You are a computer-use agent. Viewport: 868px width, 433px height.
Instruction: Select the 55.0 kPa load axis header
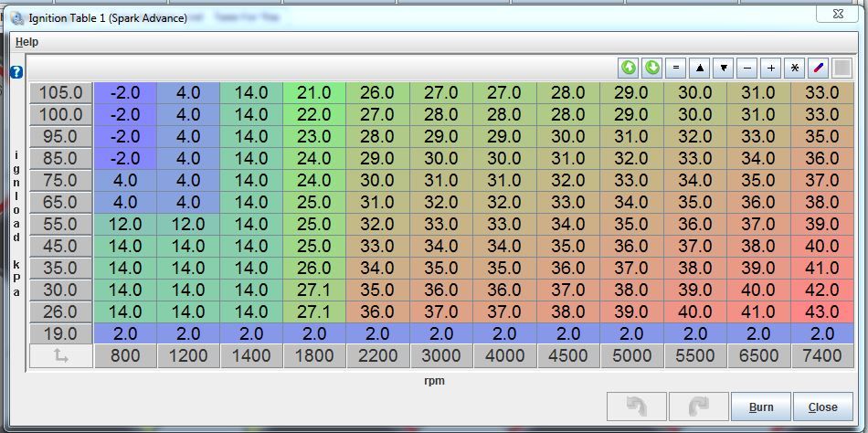[61, 224]
